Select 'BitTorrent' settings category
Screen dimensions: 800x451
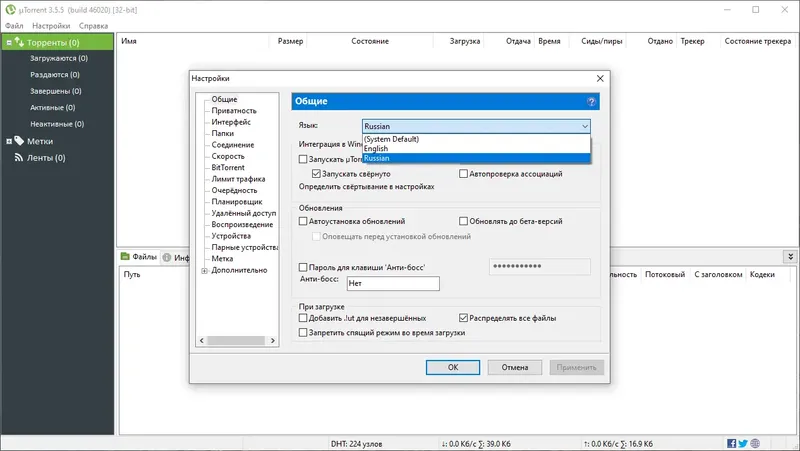click(x=228, y=167)
